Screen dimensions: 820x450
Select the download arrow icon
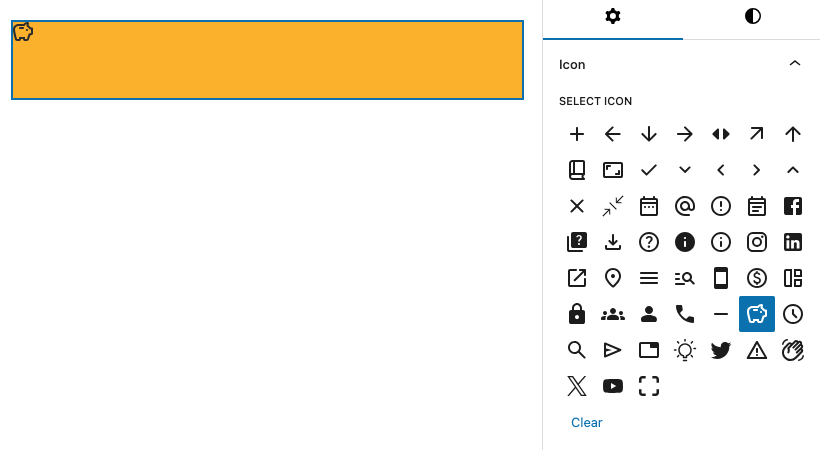coord(613,242)
